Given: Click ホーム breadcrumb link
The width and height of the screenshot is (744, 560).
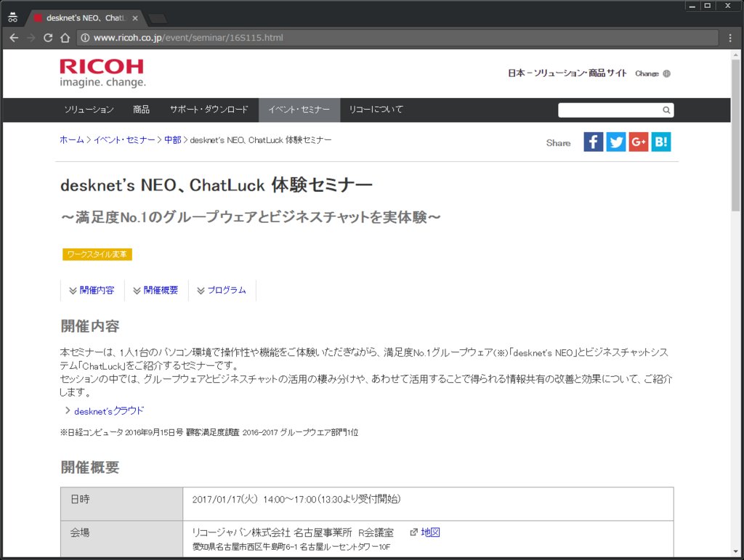Looking at the screenshot, I should pyautogui.click(x=71, y=140).
